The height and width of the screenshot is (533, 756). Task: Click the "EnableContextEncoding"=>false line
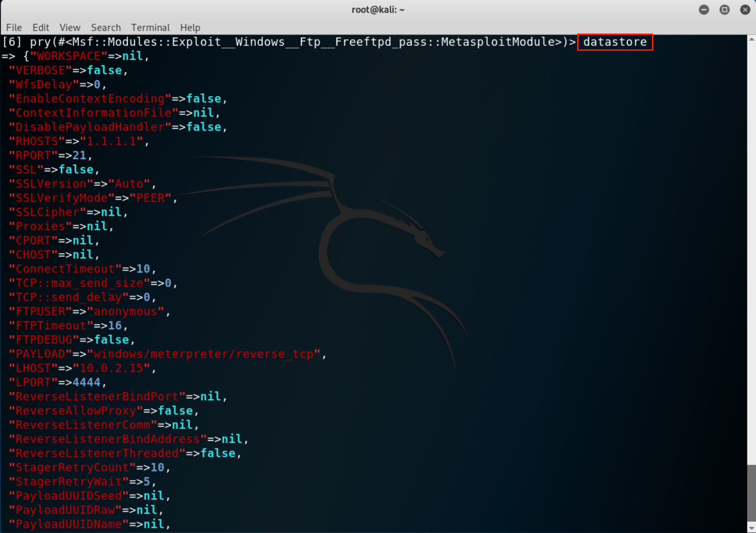(118, 98)
